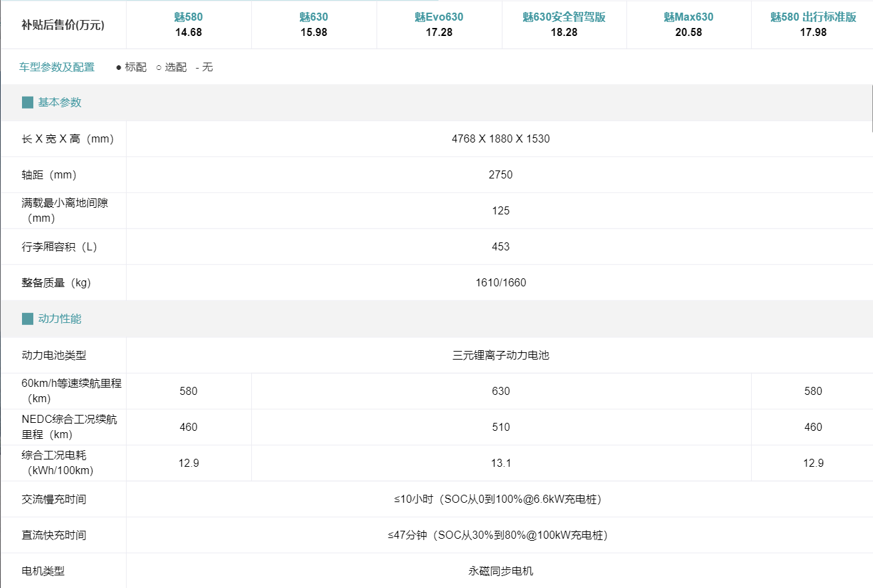Click the price 20.58 under 魅Max630

pos(688,31)
